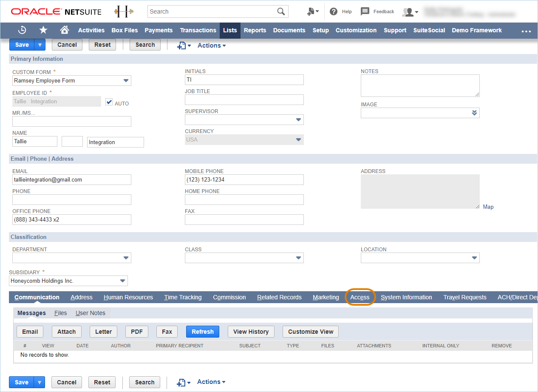Expand the top Save button arrow
This screenshot has height=392, width=538.
point(40,45)
